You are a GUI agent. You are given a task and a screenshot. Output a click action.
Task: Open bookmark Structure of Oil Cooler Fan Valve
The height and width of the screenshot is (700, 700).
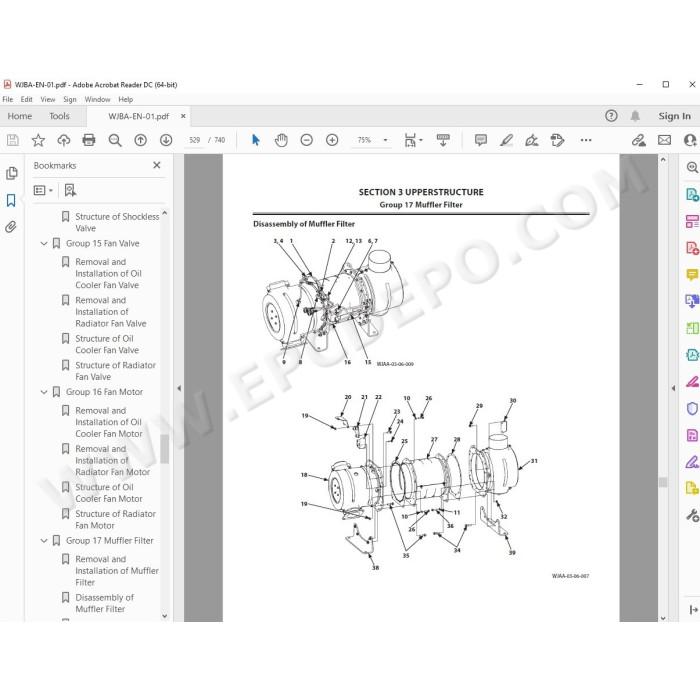107,345
